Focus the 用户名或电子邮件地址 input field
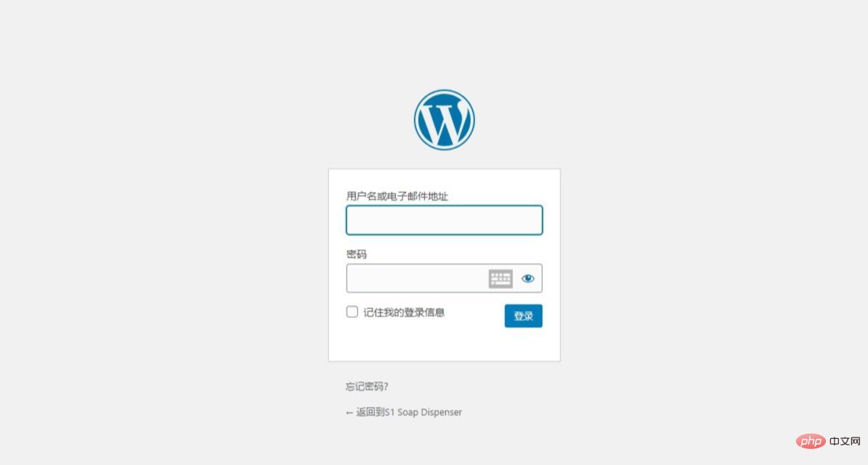Image resolution: width=868 pixels, height=465 pixels. coord(444,220)
